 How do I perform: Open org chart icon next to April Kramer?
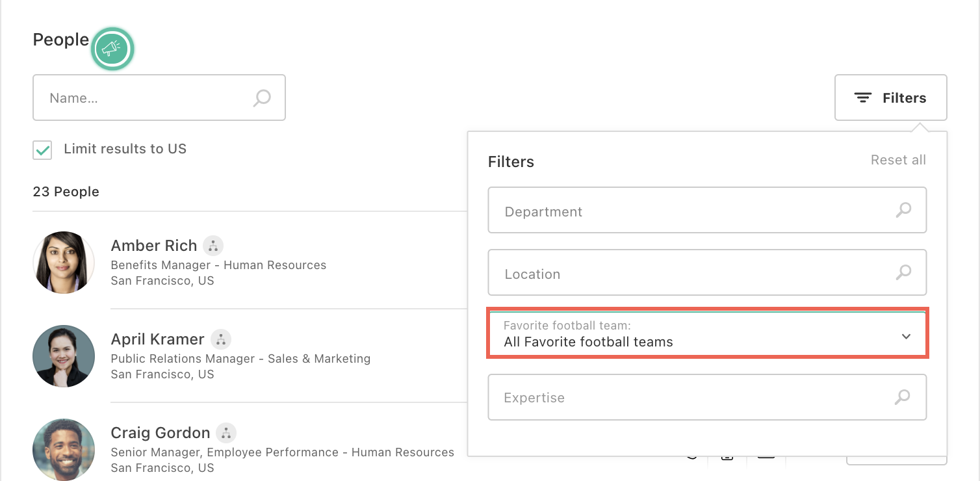click(221, 339)
